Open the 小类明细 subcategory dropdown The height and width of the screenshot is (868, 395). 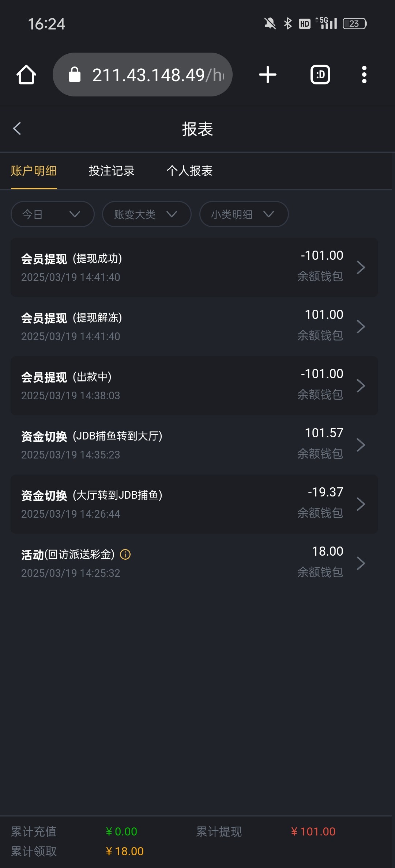click(x=244, y=214)
